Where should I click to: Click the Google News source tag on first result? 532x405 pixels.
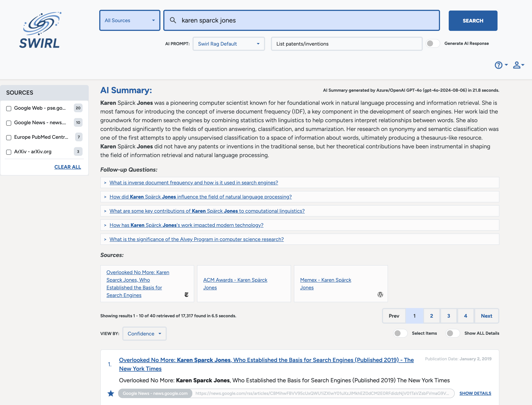155,393
